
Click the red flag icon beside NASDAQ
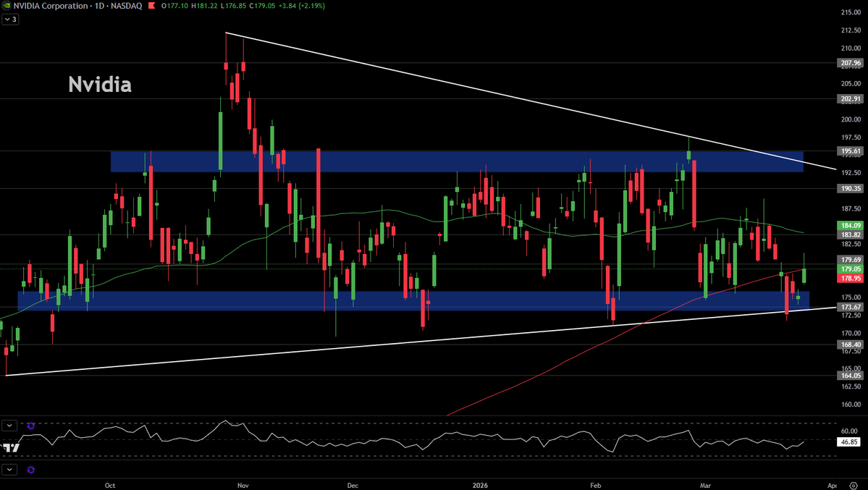click(x=151, y=6)
